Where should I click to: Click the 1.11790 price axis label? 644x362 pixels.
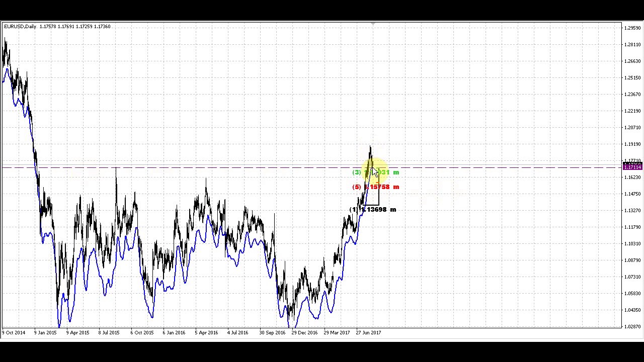pyautogui.click(x=632, y=227)
